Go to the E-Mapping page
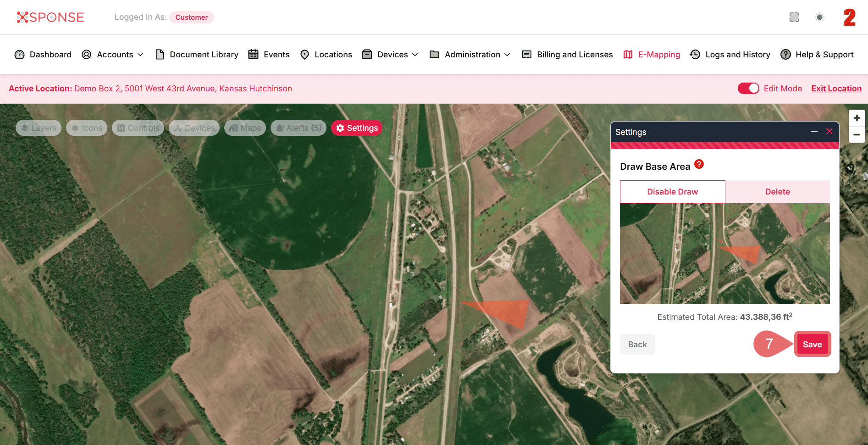 [652, 55]
